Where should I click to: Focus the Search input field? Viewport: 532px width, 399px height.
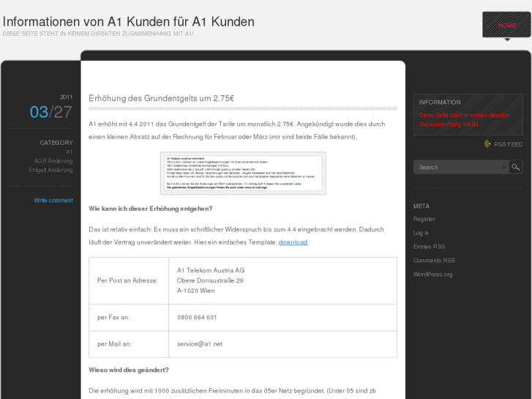[x=462, y=167]
